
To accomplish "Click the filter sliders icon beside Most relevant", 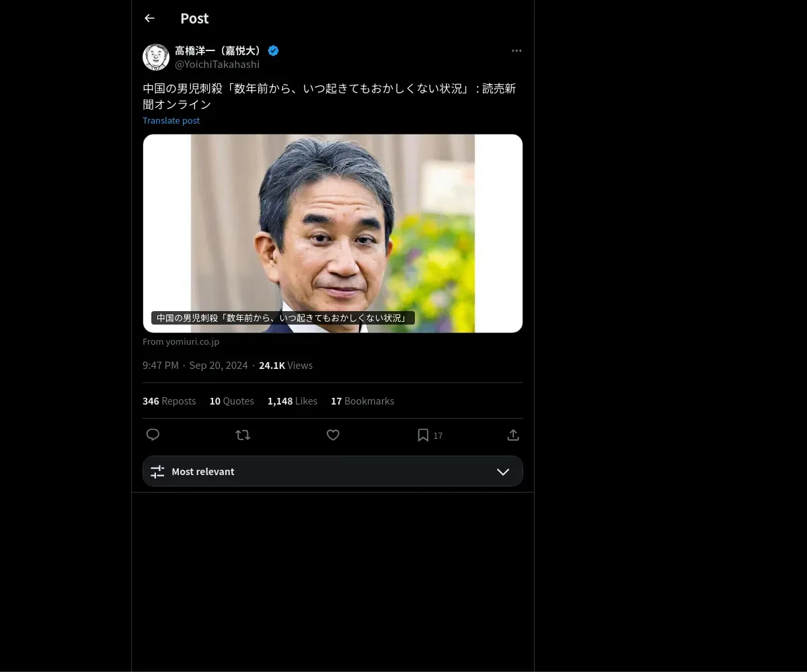I will point(157,472).
